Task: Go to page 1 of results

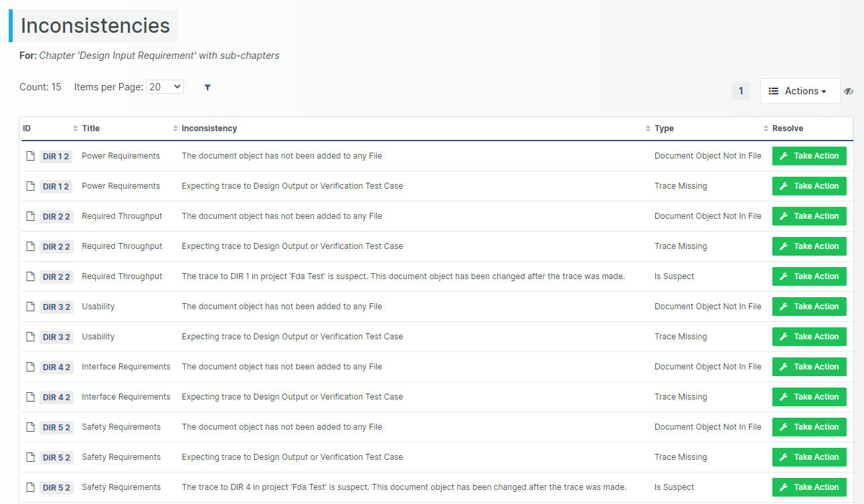Action: [x=741, y=91]
